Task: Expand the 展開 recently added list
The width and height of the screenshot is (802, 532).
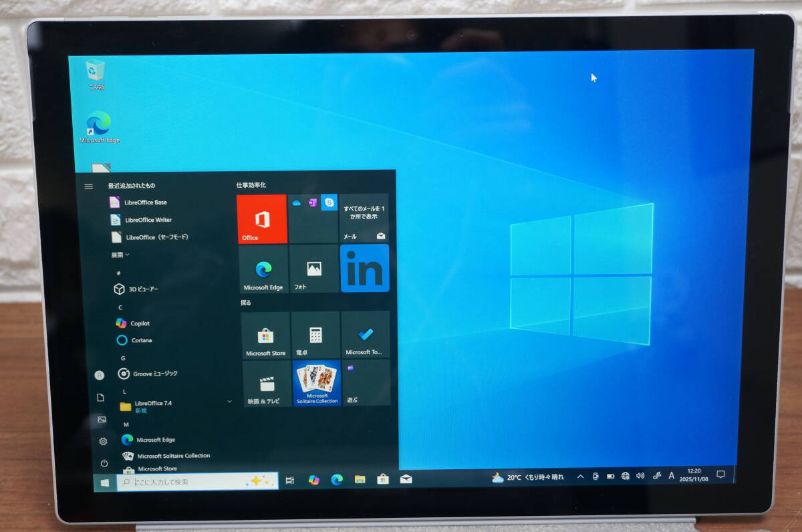Action: tap(120, 255)
